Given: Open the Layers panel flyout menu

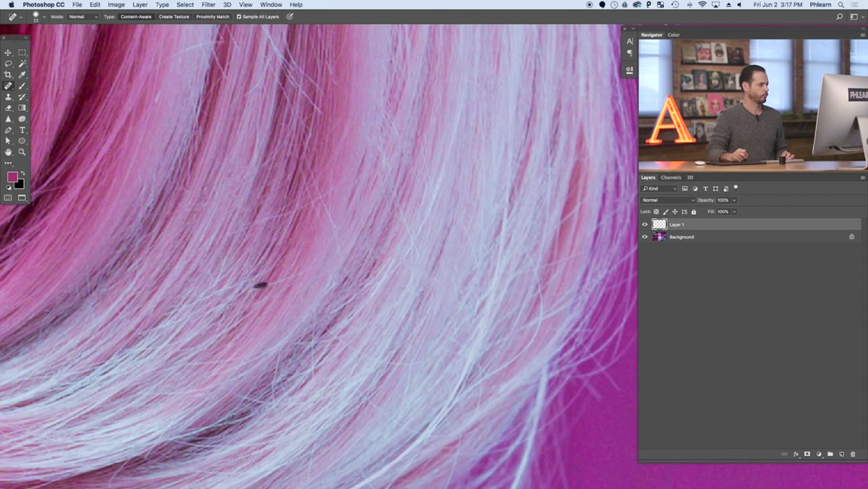Looking at the screenshot, I should click(862, 177).
